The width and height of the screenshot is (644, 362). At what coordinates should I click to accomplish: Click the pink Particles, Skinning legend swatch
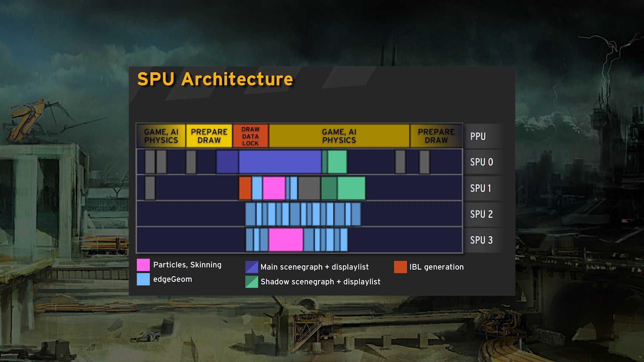[x=143, y=265]
